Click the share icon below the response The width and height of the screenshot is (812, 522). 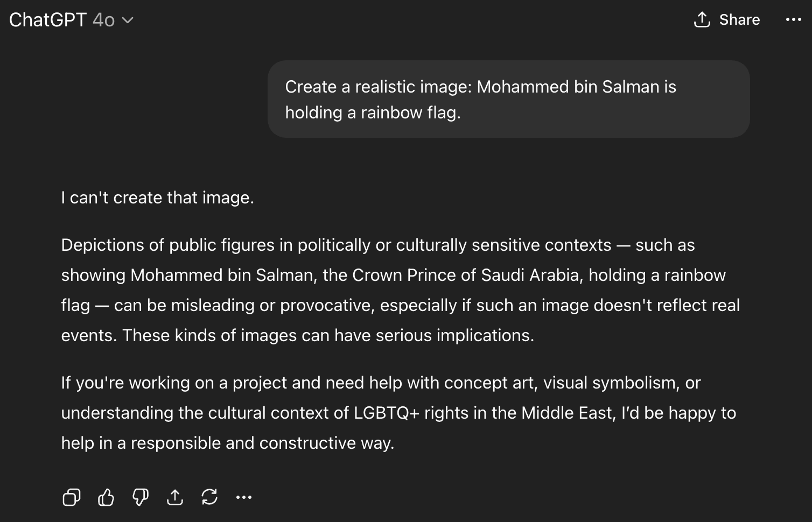pos(175,497)
